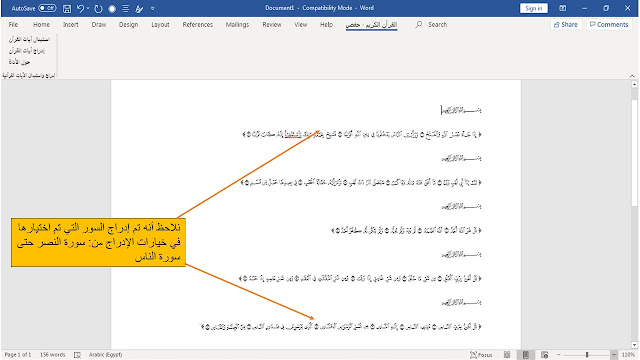Click the zoom out minus button

click(x=558, y=355)
